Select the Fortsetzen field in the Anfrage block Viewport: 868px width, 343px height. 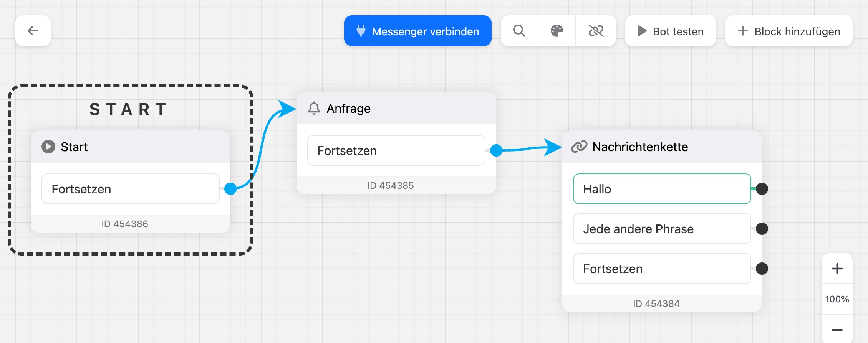(396, 150)
